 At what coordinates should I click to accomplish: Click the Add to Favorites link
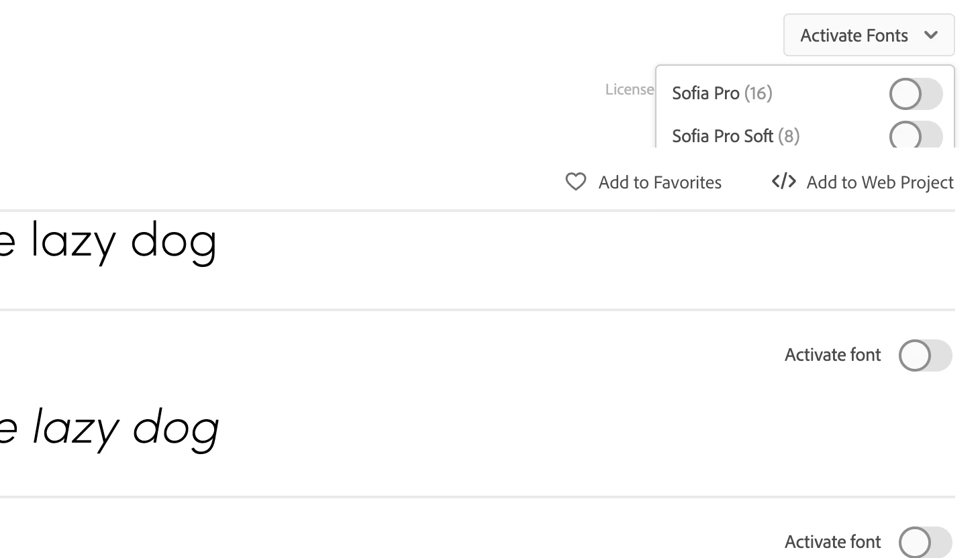[x=659, y=182]
